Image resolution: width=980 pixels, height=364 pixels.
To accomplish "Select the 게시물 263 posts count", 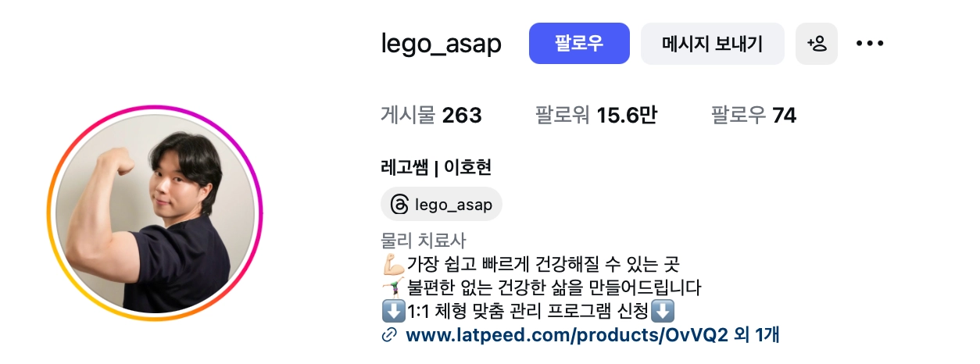I will pos(431,116).
